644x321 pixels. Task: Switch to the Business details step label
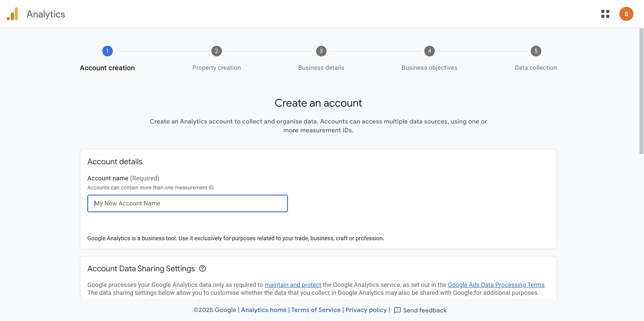click(321, 68)
